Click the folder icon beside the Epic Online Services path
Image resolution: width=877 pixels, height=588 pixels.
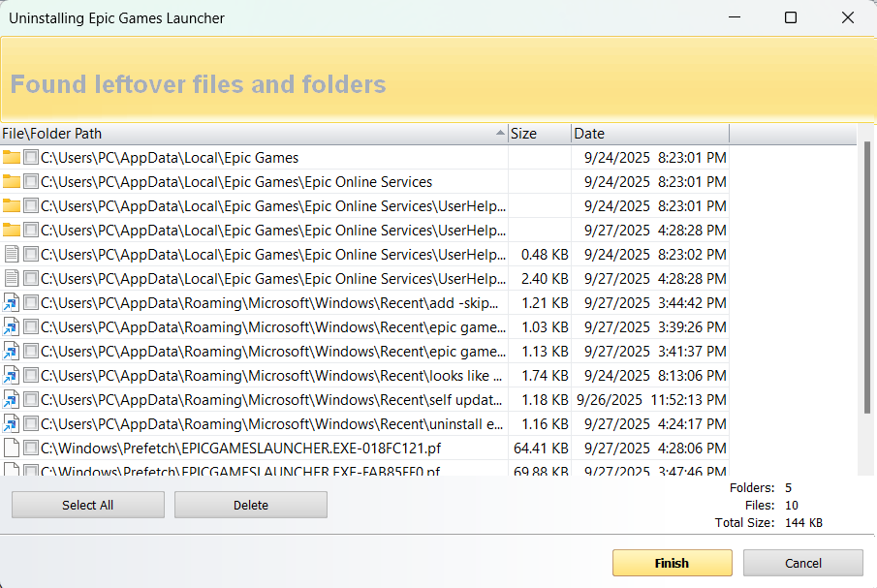click(12, 182)
